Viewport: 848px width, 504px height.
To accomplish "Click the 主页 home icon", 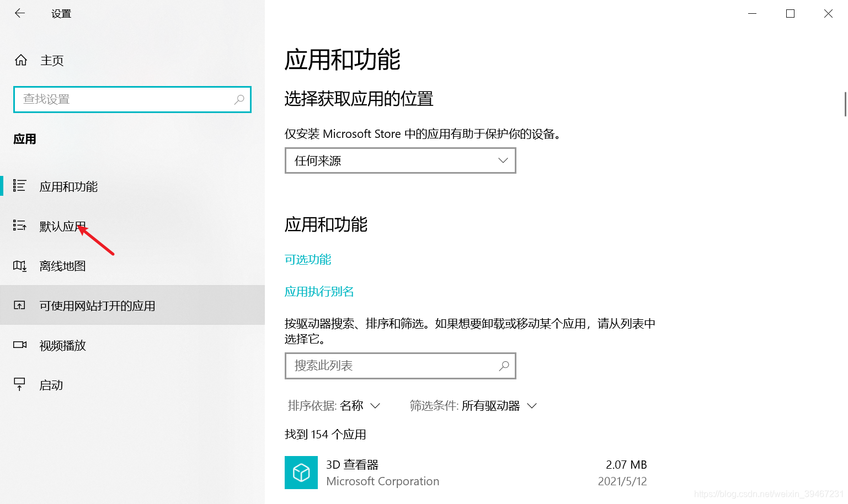I will (21, 60).
